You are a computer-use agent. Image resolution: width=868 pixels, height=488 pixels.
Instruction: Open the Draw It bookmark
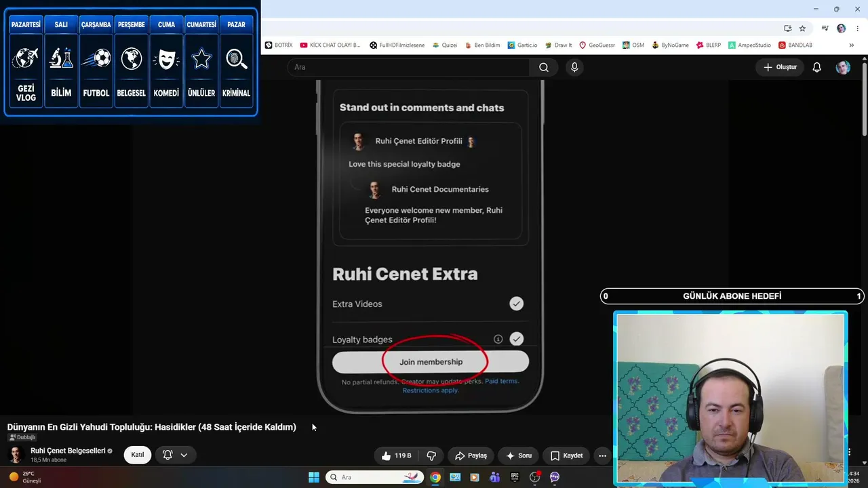(x=559, y=45)
